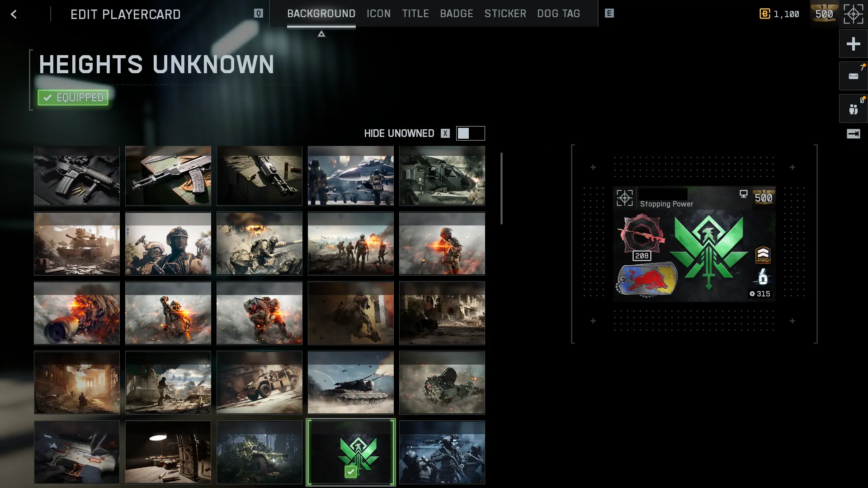
Task: Click the X key hint beside Hide Unowned
Action: (445, 133)
